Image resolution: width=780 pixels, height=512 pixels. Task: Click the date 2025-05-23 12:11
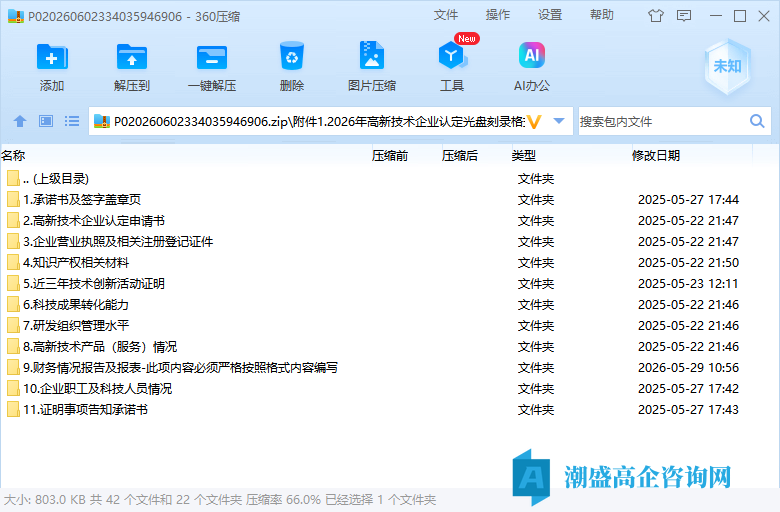click(x=688, y=284)
